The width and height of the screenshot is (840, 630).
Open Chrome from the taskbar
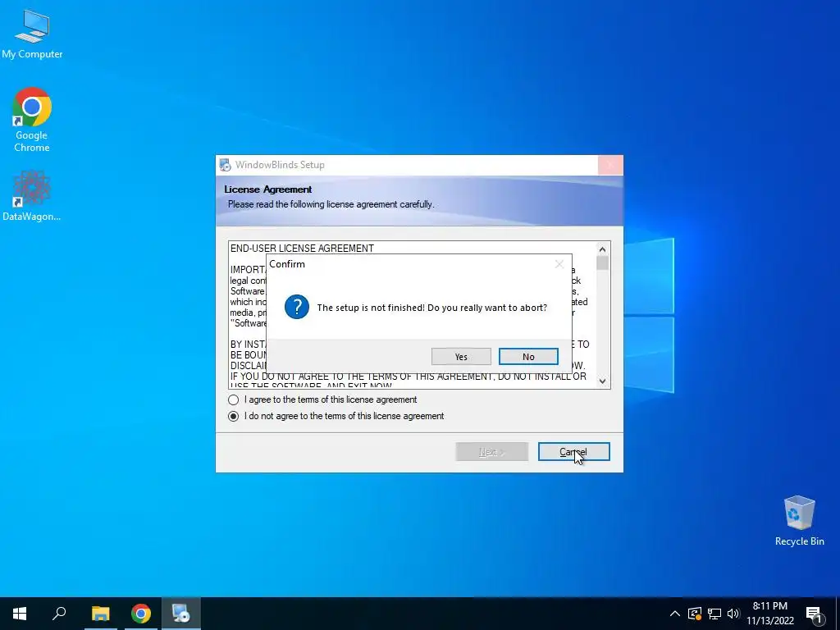point(141,614)
